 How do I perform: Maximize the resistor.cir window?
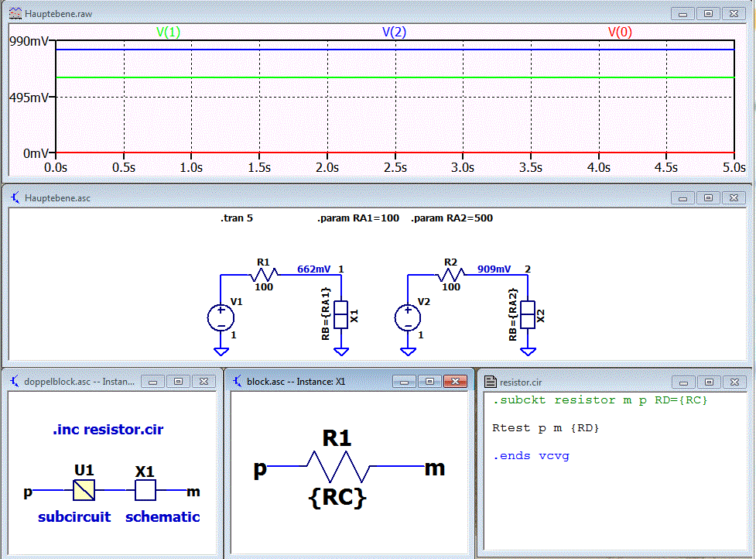point(709,382)
